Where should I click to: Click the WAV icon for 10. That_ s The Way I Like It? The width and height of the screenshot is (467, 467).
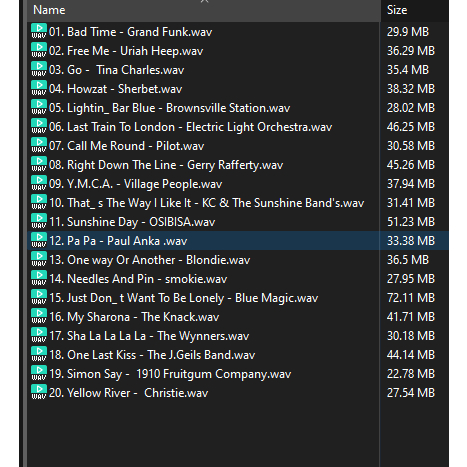39,202
